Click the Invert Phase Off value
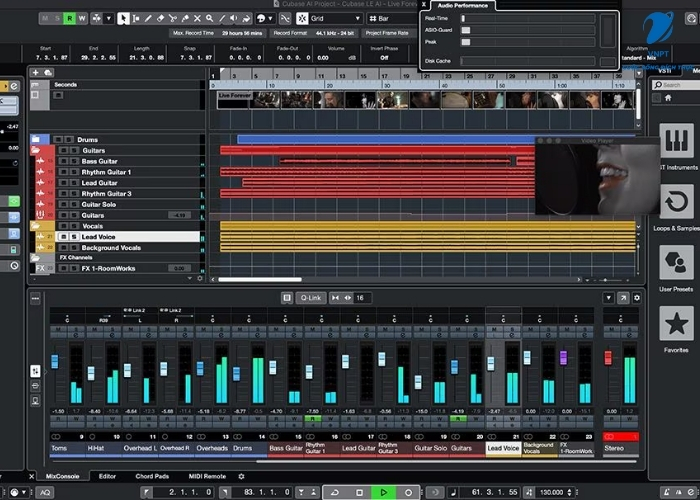 tap(384, 58)
